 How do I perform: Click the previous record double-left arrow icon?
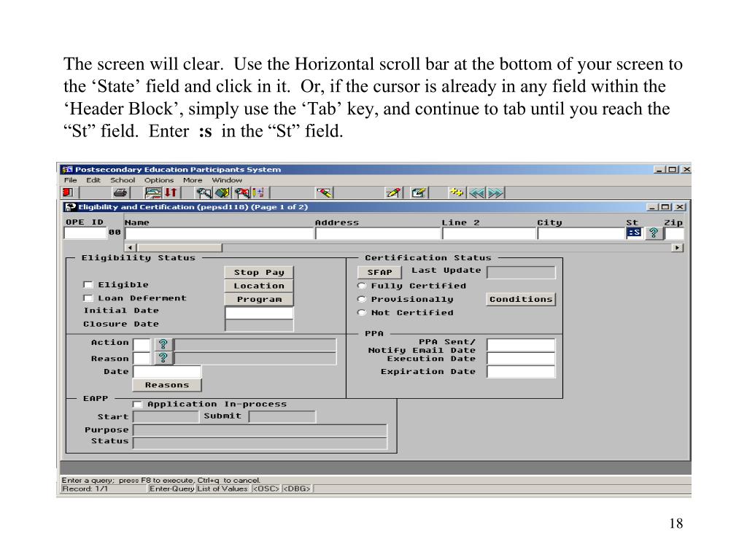tap(477, 193)
